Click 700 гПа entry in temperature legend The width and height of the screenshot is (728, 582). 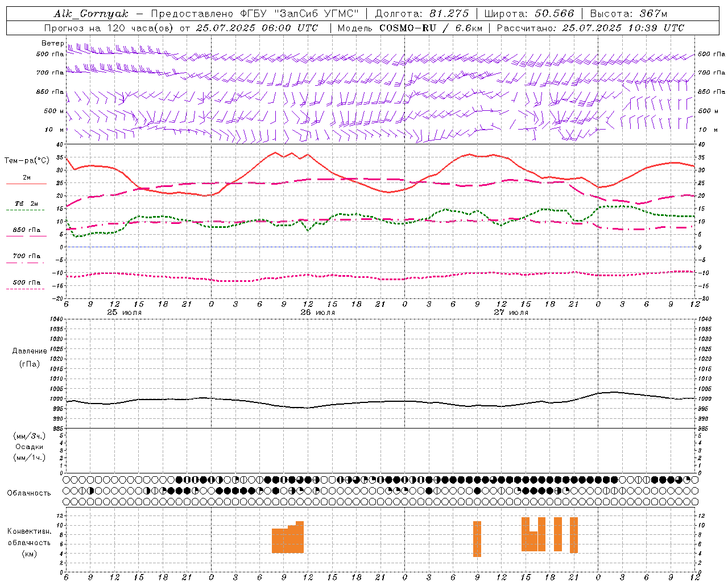click(x=27, y=256)
